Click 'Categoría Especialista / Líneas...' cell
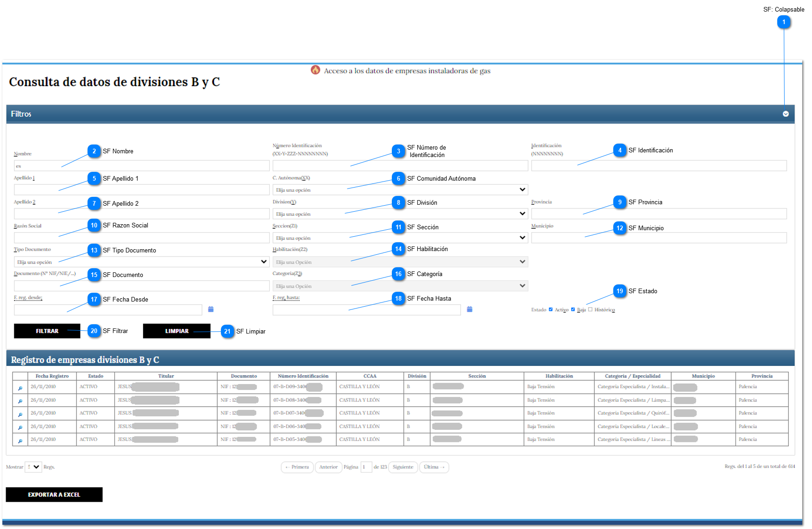This screenshot has width=812, height=529. click(x=633, y=440)
